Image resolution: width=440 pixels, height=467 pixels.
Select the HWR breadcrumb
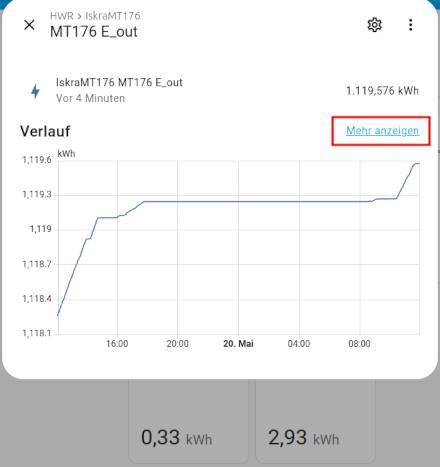62,16
